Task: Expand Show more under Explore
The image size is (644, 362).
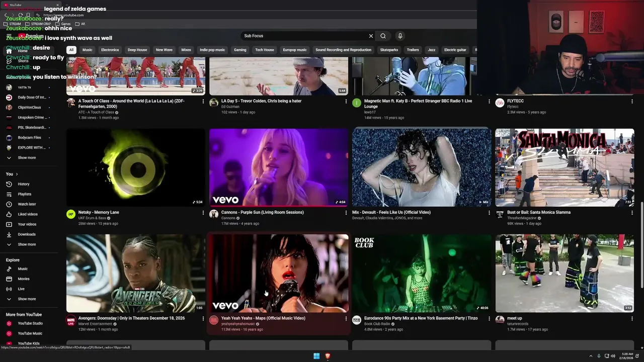Action: click(27, 299)
